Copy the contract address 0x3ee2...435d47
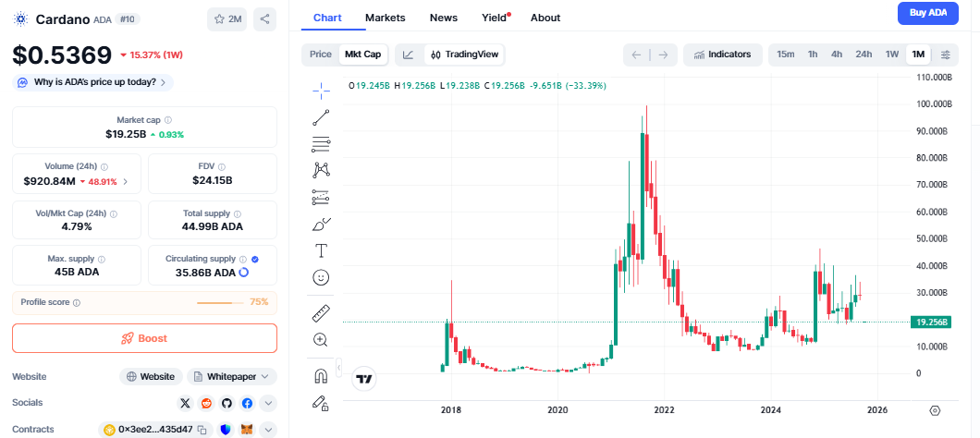 202,430
